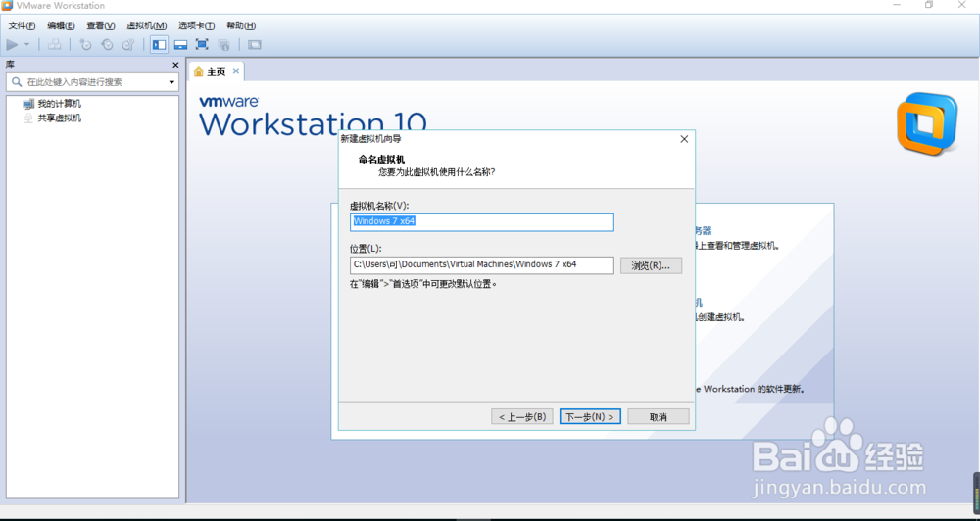Expand the library search filter dropdown

tap(171, 82)
